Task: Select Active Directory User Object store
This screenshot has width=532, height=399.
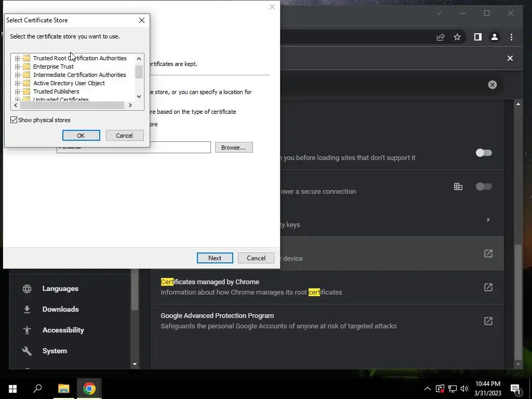Action: [69, 83]
